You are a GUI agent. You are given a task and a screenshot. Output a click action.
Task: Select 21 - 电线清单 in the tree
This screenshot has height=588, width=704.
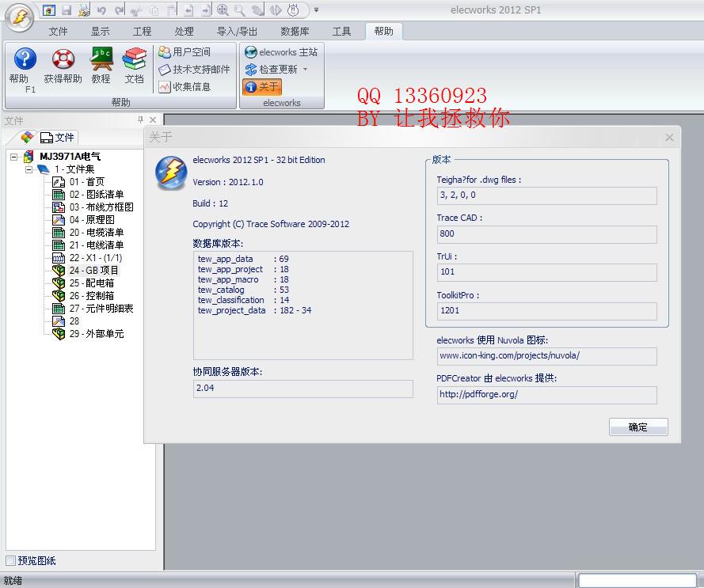point(97,245)
